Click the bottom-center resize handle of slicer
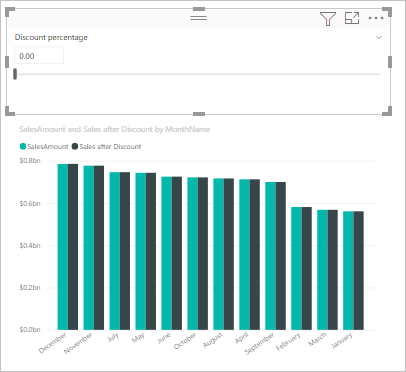Screen dimensions: 406x372 199,114
